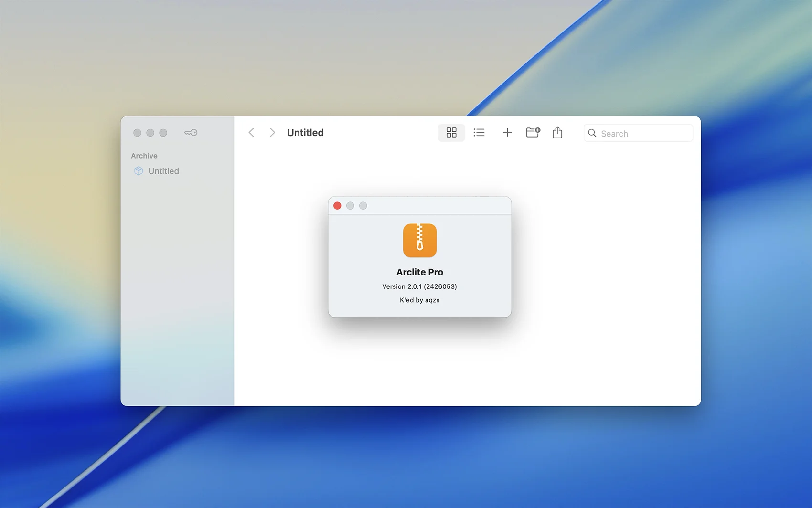812x508 pixels.
Task: Click the main window's gray zoom button
Action: [x=163, y=133]
